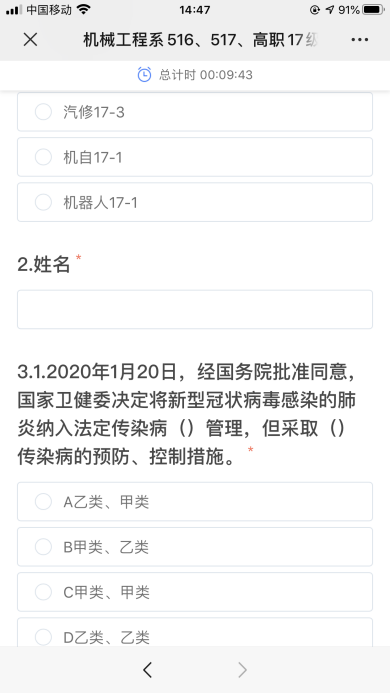Select the 机自17-1 radio option
The image size is (390, 693).
click(195, 157)
